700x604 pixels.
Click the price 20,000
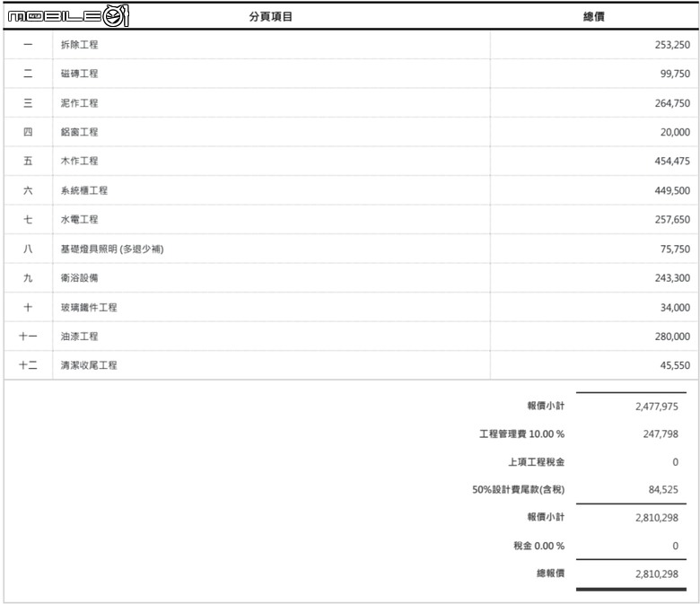675,132
